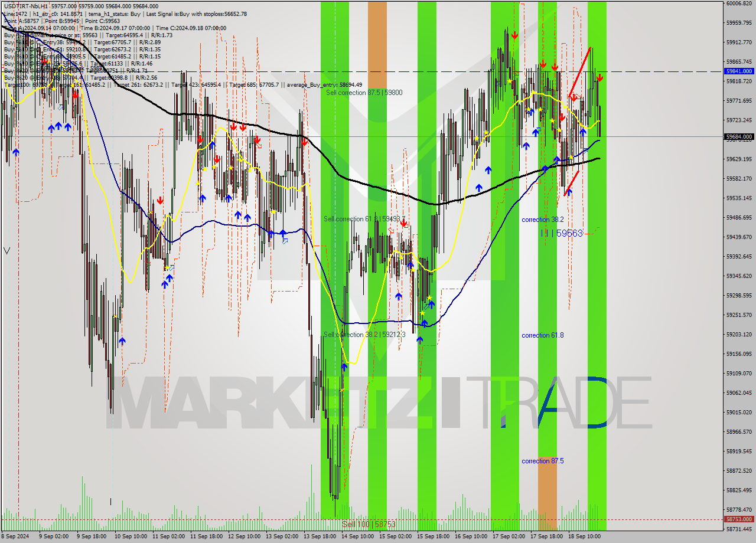Click price axis value 60006.820
This screenshot has height=543, width=756.
pyautogui.click(x=739, y=4)
